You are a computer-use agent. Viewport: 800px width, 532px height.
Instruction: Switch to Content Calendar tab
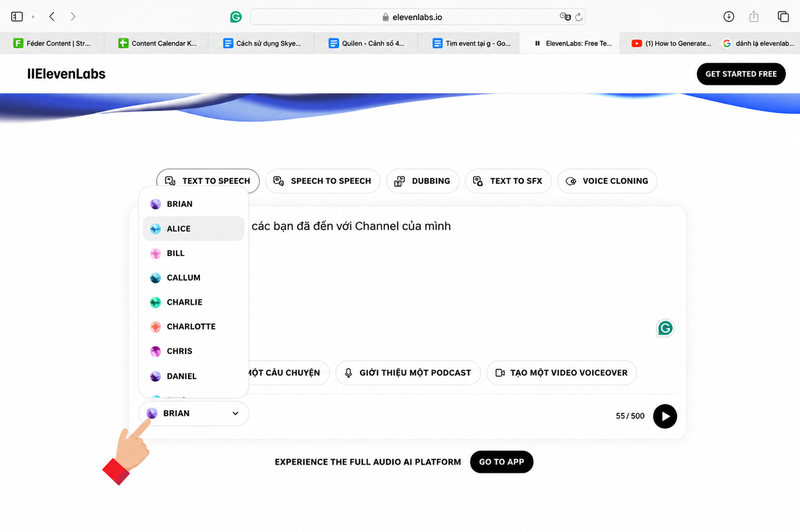157,43
